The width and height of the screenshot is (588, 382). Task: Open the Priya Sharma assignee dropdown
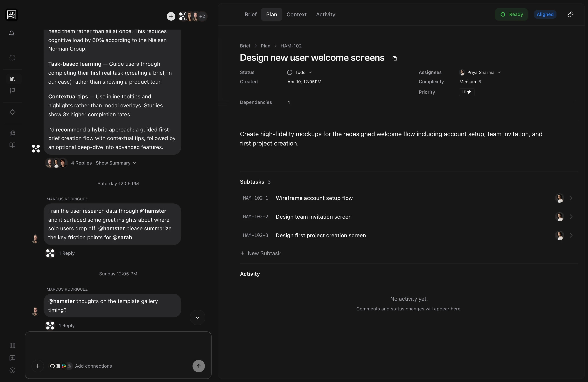480,72
